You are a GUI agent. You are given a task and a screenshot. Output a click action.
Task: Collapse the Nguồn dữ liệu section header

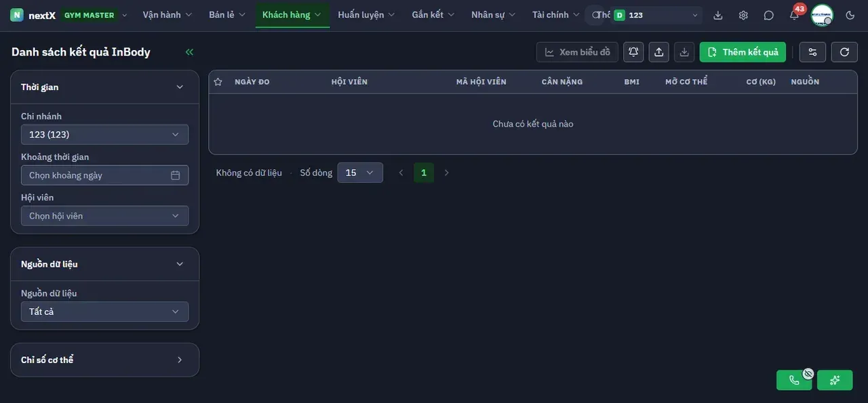click(104, 264)
